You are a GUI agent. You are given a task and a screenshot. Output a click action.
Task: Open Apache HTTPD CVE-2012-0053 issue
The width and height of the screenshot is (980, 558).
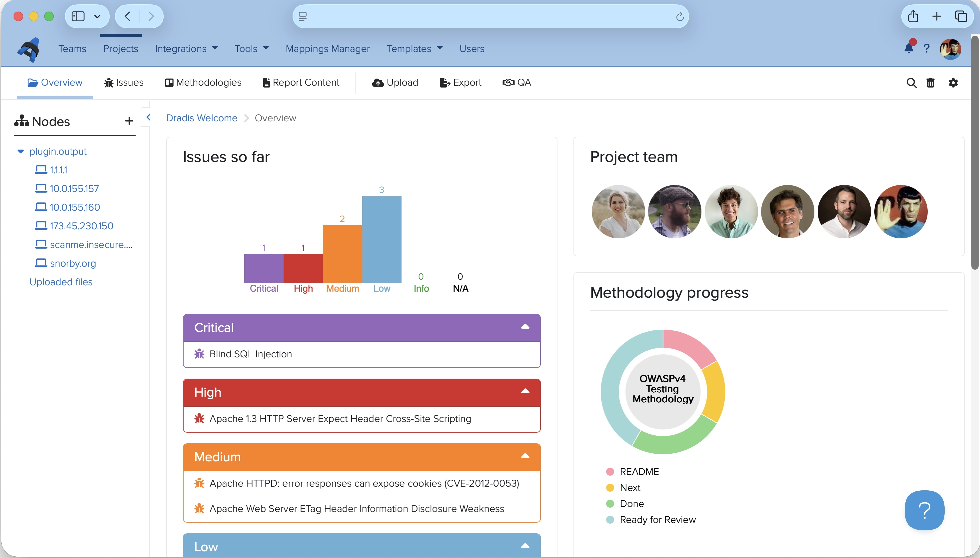click(364, 483)
